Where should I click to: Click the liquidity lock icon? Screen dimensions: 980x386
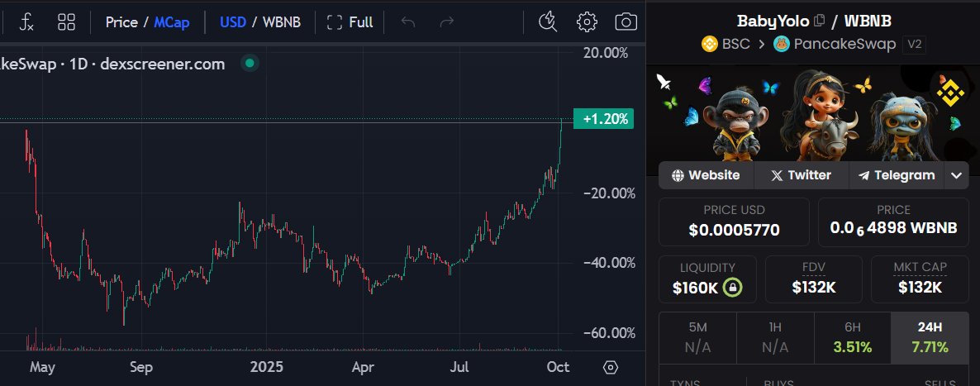732,288
